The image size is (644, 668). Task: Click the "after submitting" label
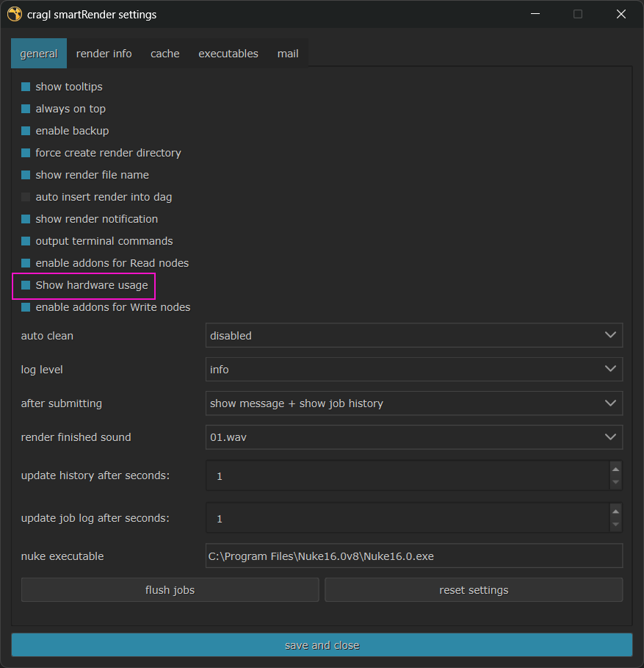coord(61,403)
